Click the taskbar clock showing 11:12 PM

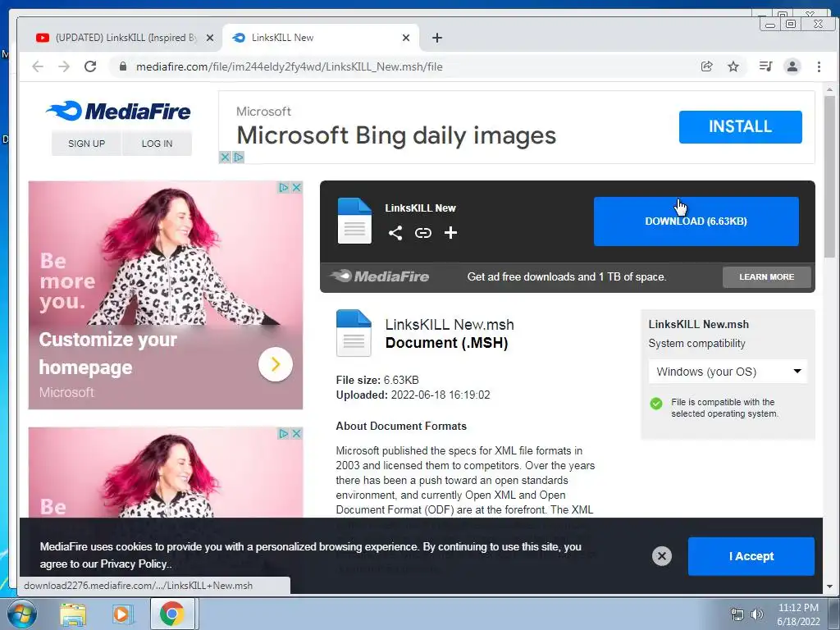pos(798,614)
